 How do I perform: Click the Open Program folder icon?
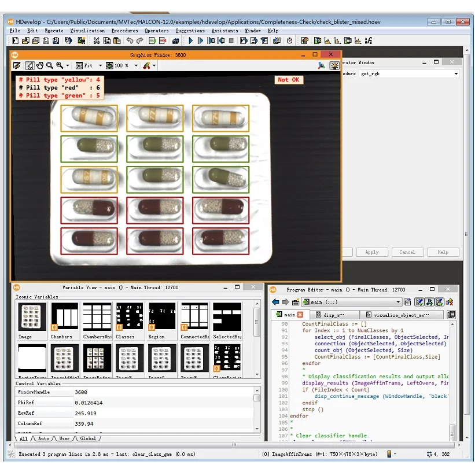(25, 40)
